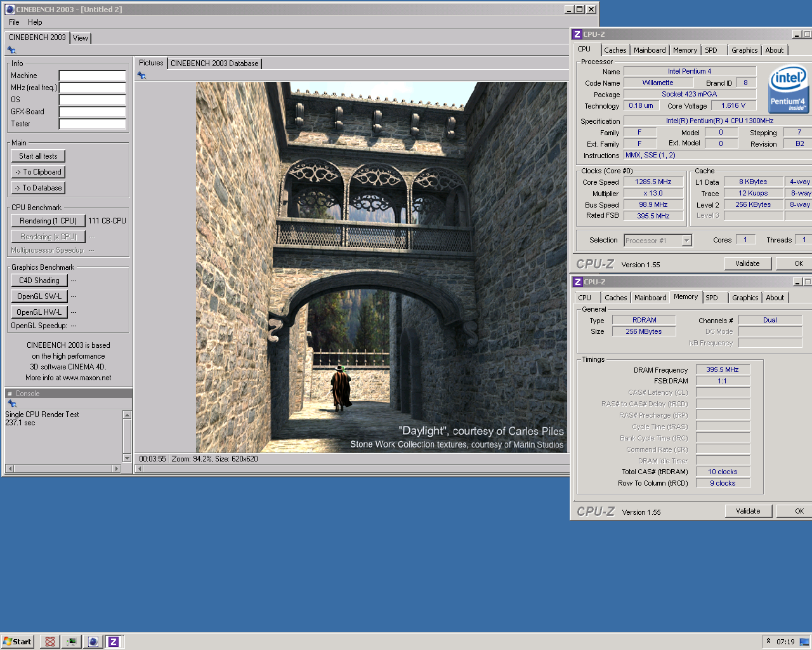Click into the Tester input field
This screenshot has height=650, width=812.
point(93,124)
